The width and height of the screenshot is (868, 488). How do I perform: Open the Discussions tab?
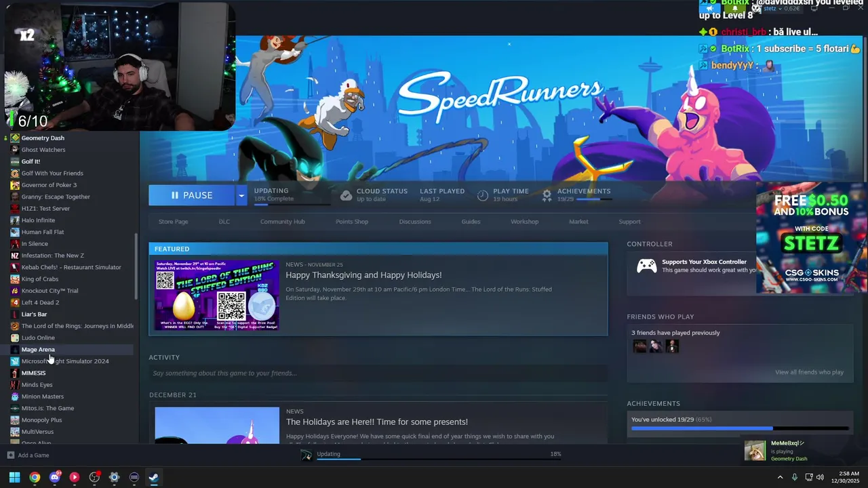415,222
